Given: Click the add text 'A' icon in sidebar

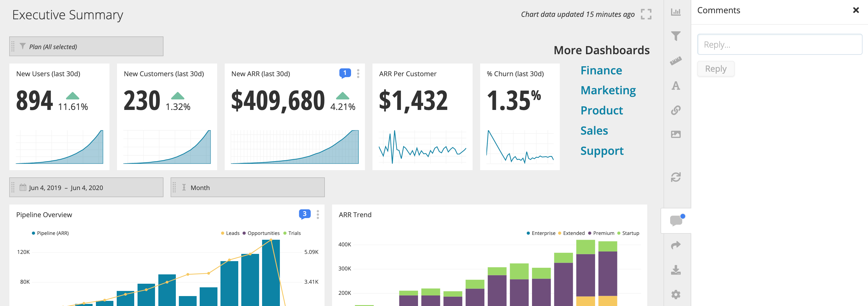Looking at the screenshot, I should pyautogui.click(x=676, y=86).
